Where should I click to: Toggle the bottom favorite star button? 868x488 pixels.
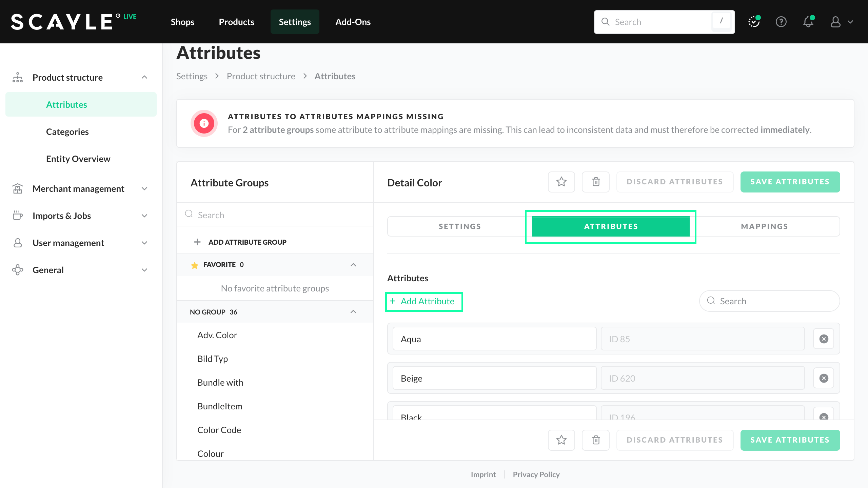coord(561,440)
